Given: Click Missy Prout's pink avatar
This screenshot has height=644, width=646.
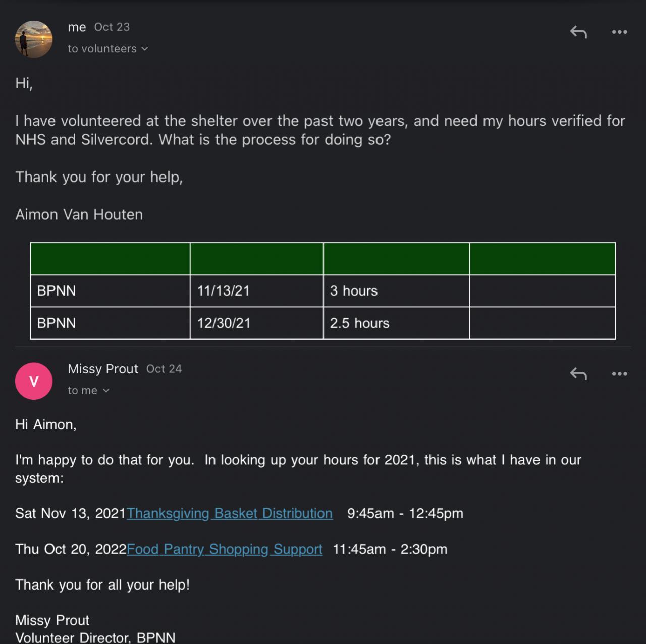Looking at the screenshot, I should (x=34, y=381).
